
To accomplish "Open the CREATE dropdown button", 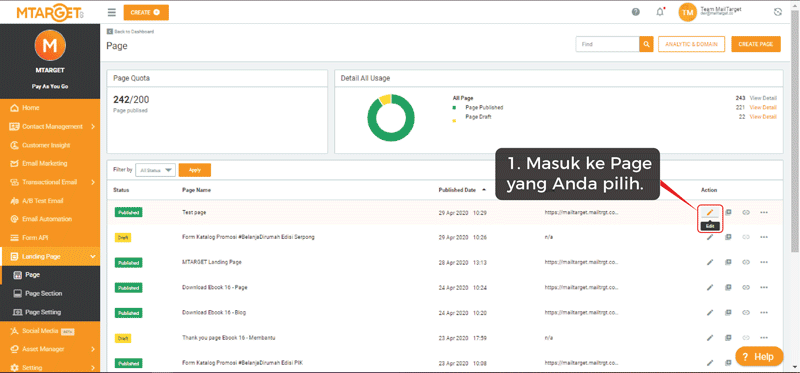I will pyautogui.click(x=146, y=12).
